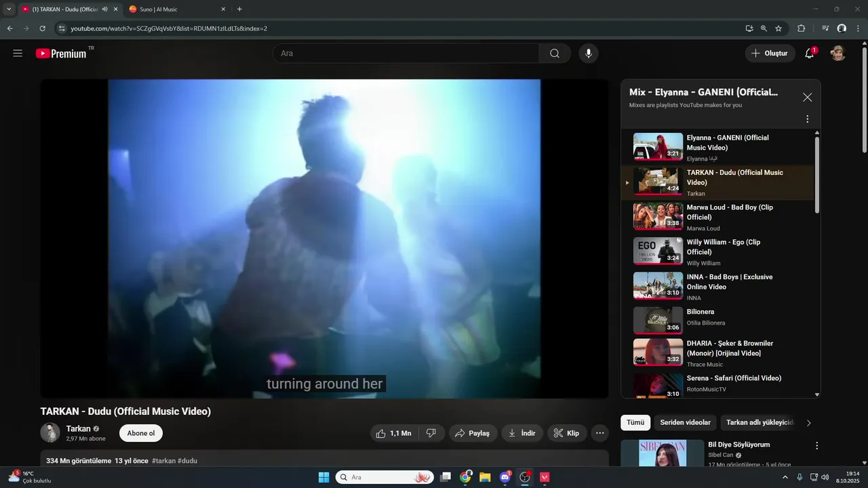Click the taskbar search box

(384, 477)
